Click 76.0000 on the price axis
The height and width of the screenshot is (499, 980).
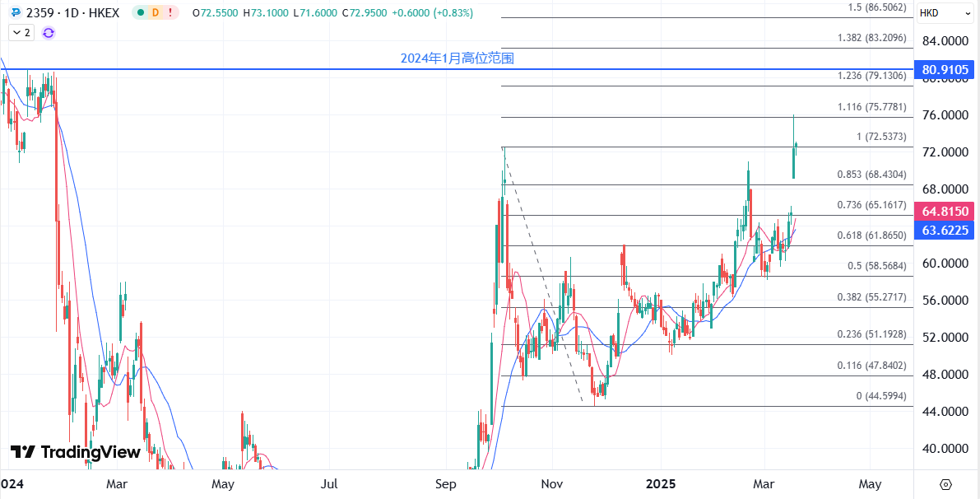pos(946,115)
